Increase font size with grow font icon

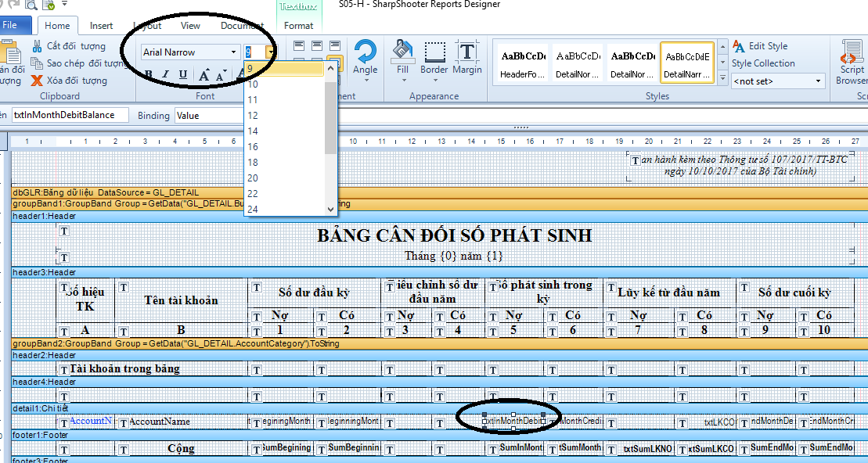tap(203, 75)
